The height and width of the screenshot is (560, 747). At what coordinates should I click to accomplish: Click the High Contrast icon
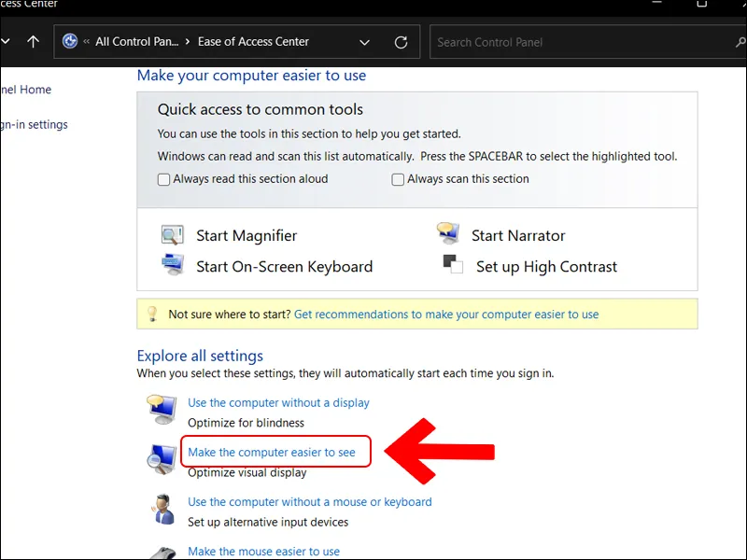coord(453,266)
